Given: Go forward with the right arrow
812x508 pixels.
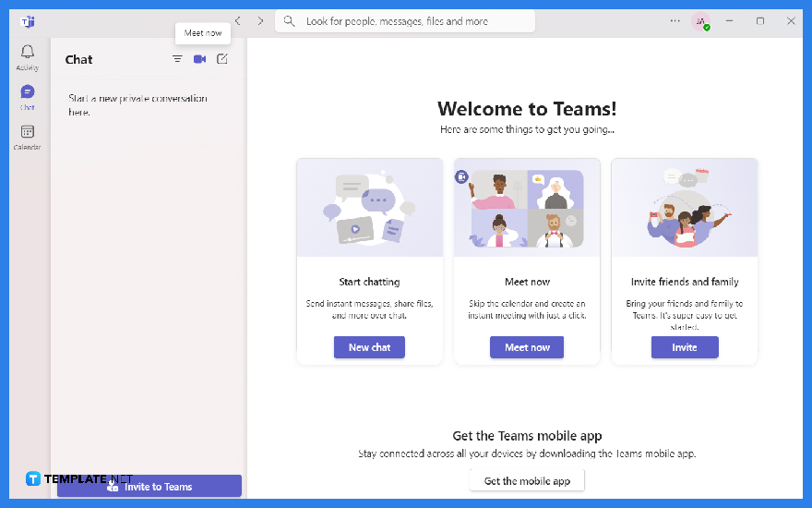Looking at the screenshot, I should [260, 21].
